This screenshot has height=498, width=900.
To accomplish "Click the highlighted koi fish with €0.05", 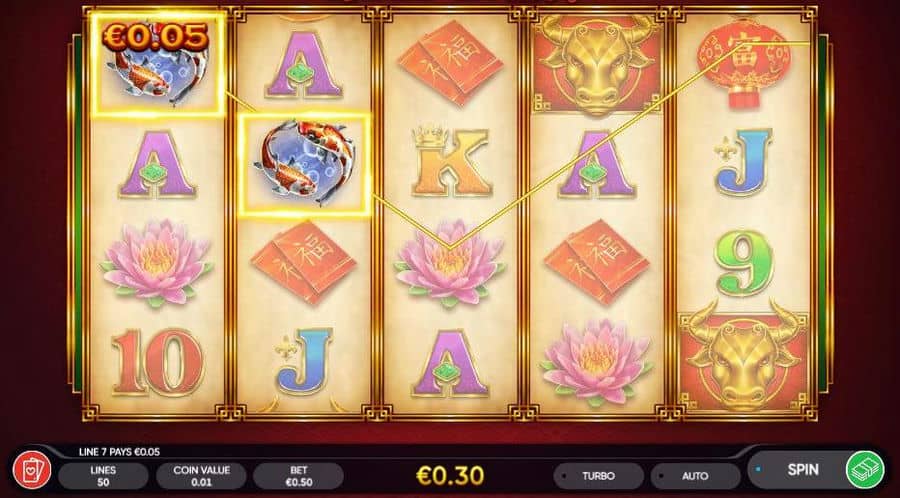I will coord(157,64).
